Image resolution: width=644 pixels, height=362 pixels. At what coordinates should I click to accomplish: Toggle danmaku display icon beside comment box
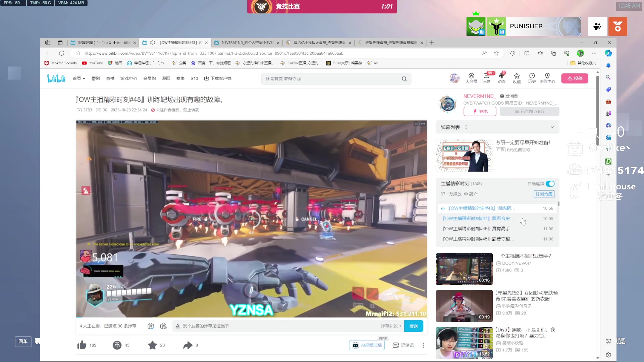pyautogui.click(x=151, y=326)
